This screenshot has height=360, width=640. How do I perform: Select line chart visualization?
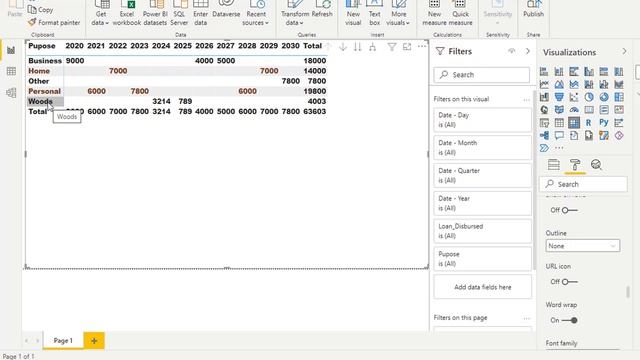pyautogui.click(x=544, y=84)
